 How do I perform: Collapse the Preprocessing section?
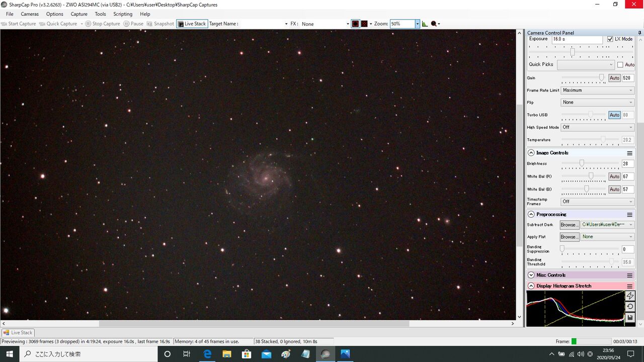coord(531,214)
